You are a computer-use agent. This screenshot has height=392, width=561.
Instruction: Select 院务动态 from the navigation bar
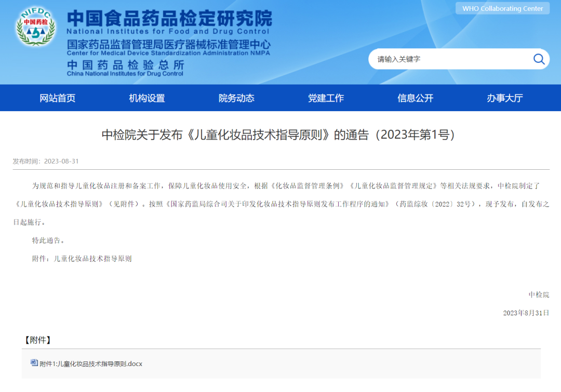pyautogui.click(x=236, y=98)
